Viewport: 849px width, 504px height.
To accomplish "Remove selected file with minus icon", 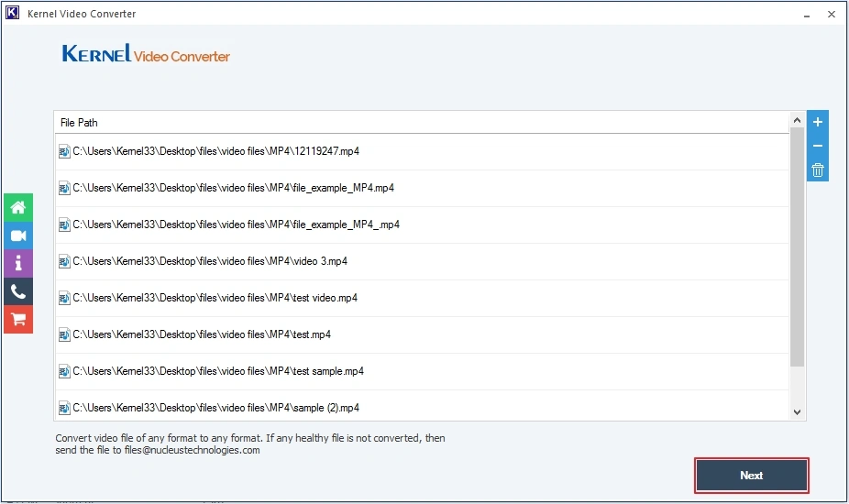I will [818, 146].
